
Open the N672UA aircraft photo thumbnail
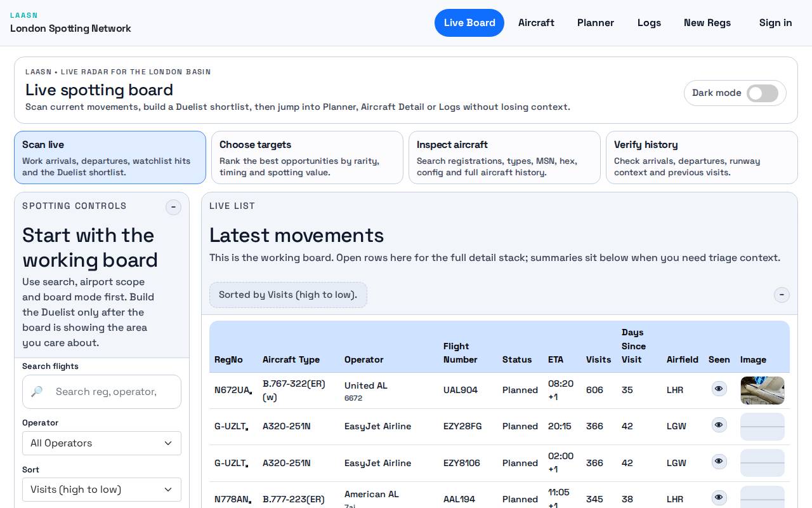763,391
